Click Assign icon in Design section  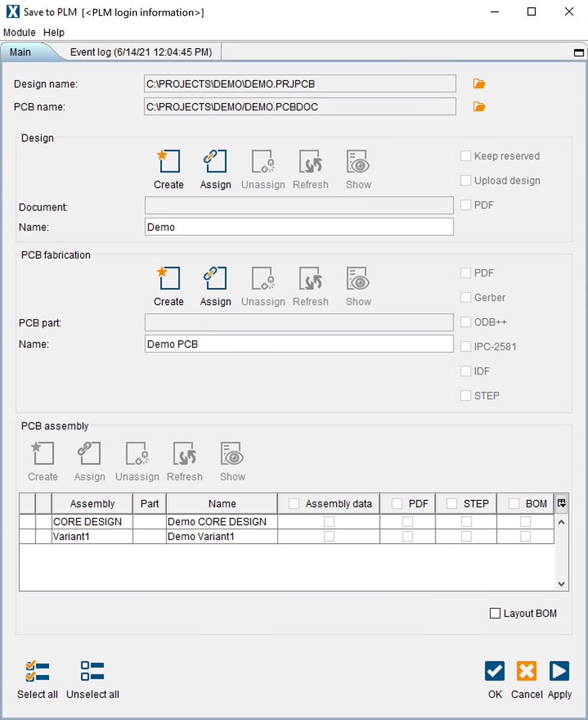215,163
